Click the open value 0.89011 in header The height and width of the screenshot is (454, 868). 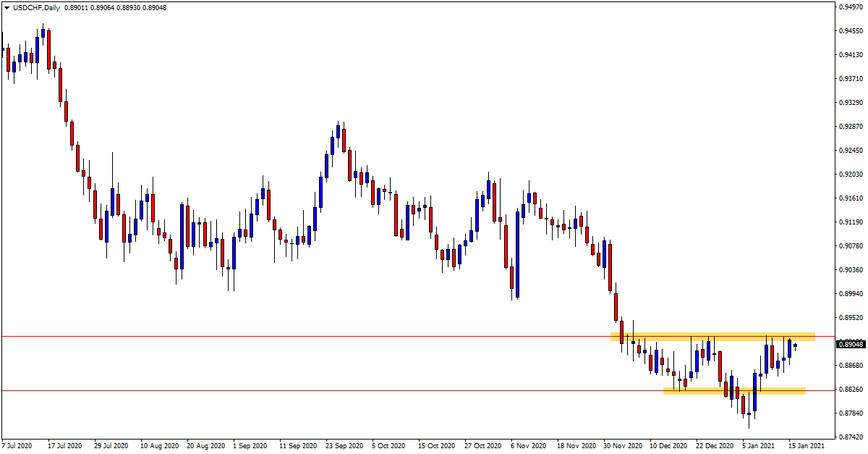click(77, 7)
